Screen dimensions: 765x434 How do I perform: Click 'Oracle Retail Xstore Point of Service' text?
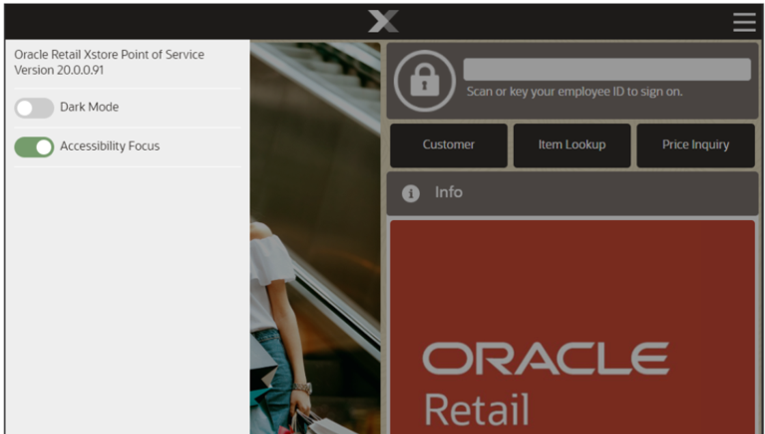pyautogui.click(x=109, y=55)
